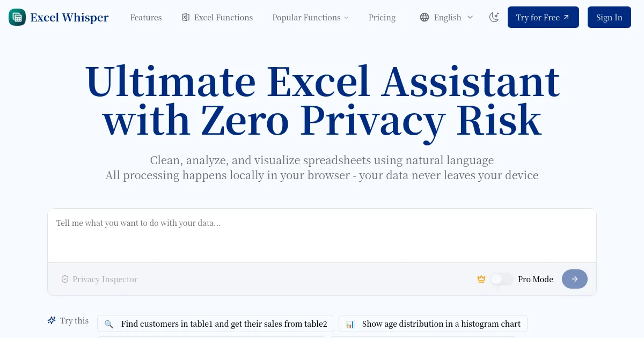Open the Popular Functions dropdown
This screenshot has height=338, width=644.
[310, 17]
